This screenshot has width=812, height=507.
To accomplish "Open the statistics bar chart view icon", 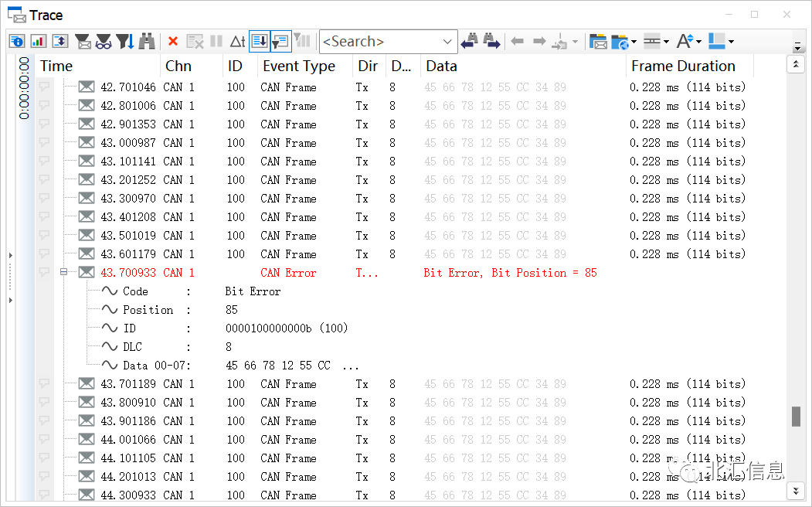I will [37, 41].
